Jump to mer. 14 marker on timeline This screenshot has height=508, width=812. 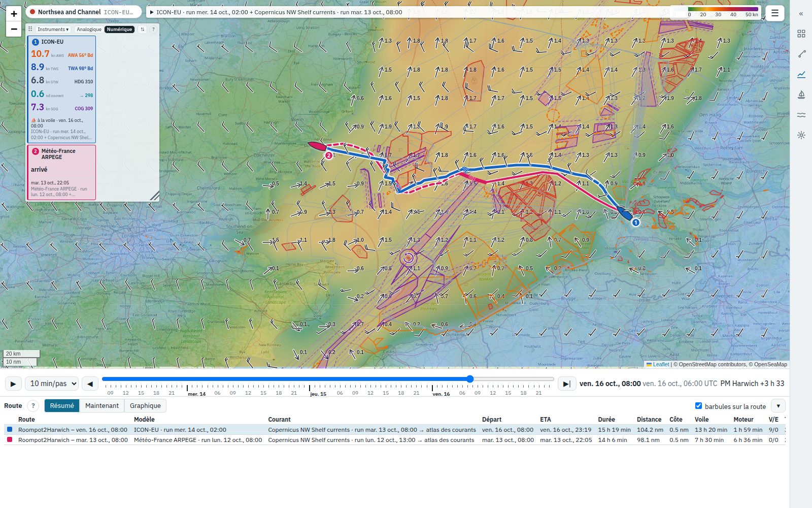(x=196, y=394)
